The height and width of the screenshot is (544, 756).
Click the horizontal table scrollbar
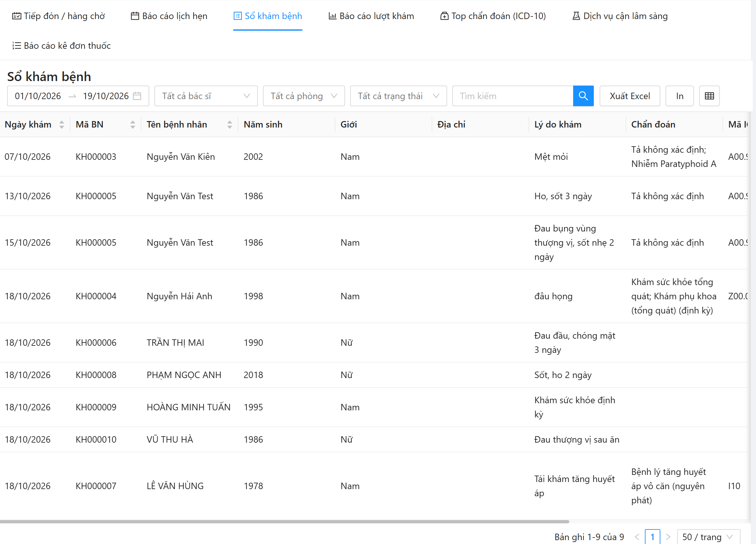[284, 521]
